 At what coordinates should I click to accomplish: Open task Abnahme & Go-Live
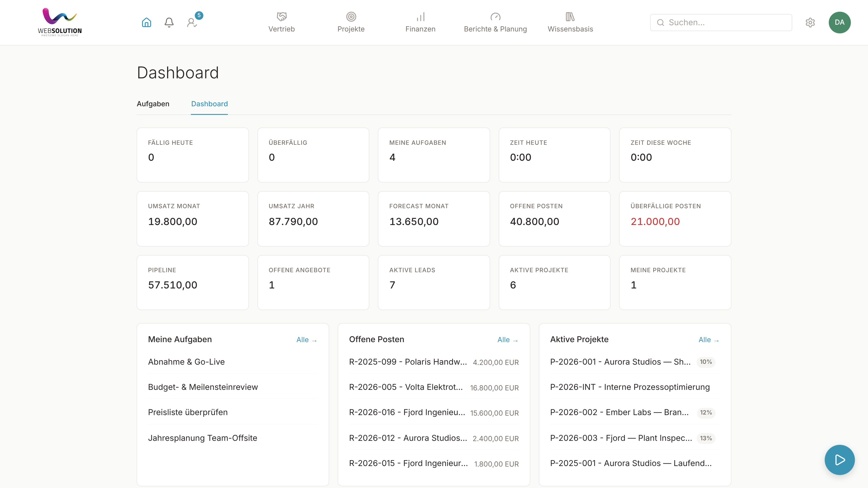[x=233, y=362]
